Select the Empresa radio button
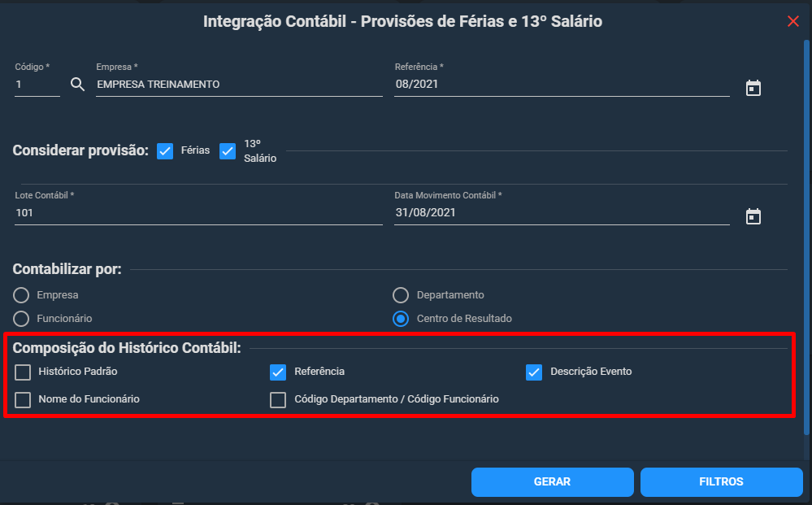 tap(21, 295)
